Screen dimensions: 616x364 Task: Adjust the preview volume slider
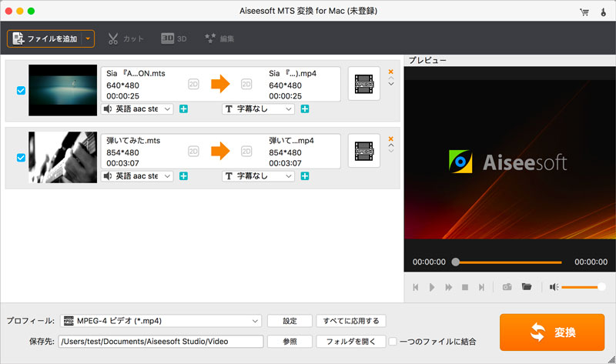[x=584, y=287]
